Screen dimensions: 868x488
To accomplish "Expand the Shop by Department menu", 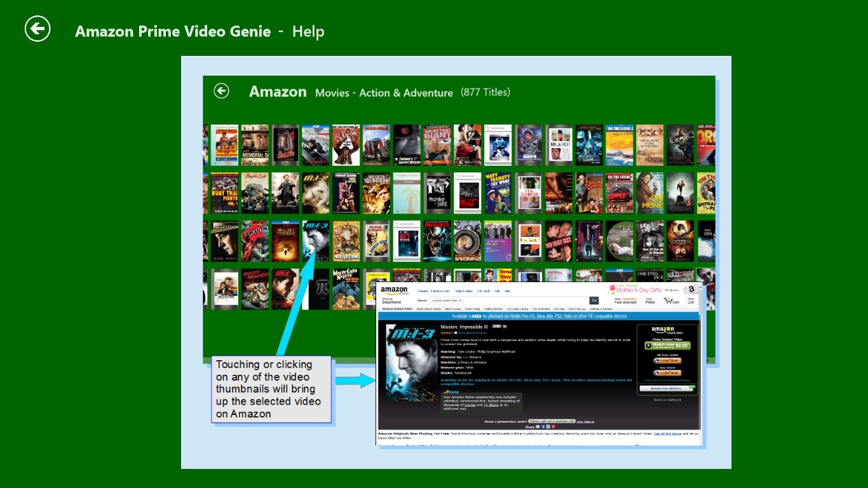I will (x=391, y=301).
